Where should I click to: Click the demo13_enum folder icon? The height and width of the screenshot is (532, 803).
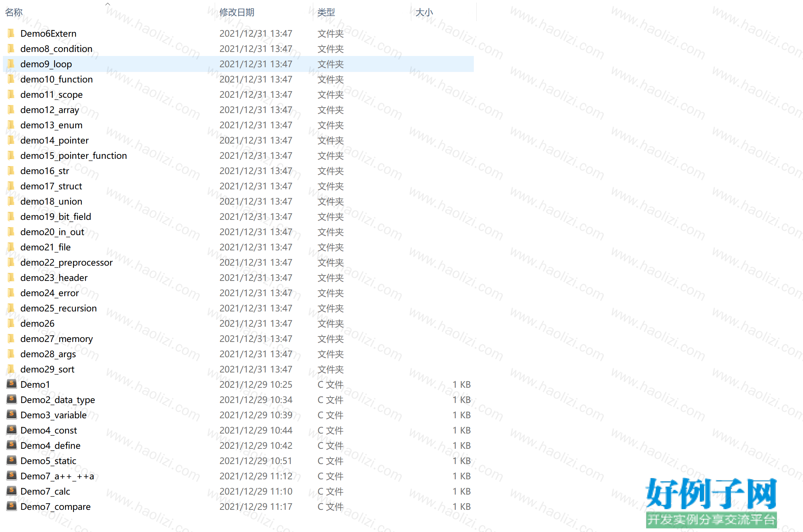coord(11,125)
